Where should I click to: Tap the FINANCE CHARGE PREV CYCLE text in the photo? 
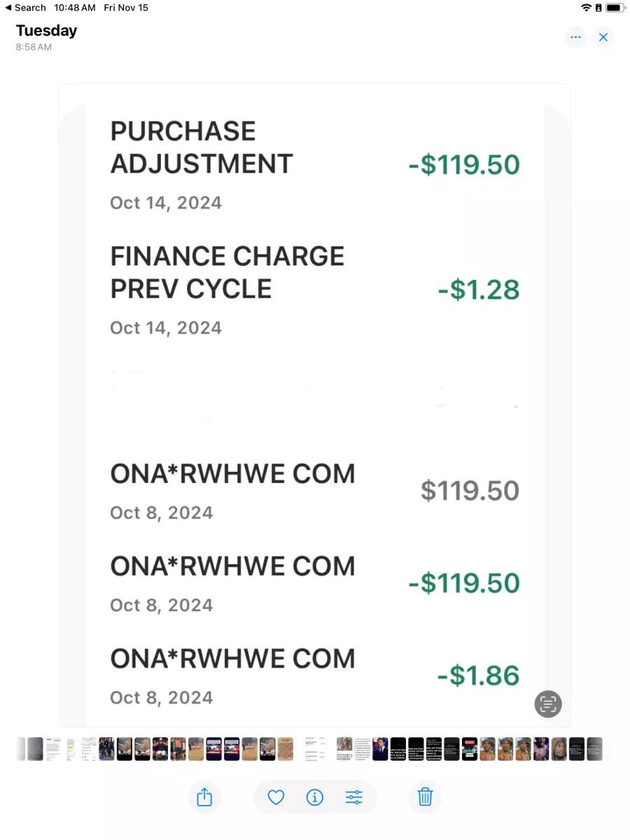(227, 272)
